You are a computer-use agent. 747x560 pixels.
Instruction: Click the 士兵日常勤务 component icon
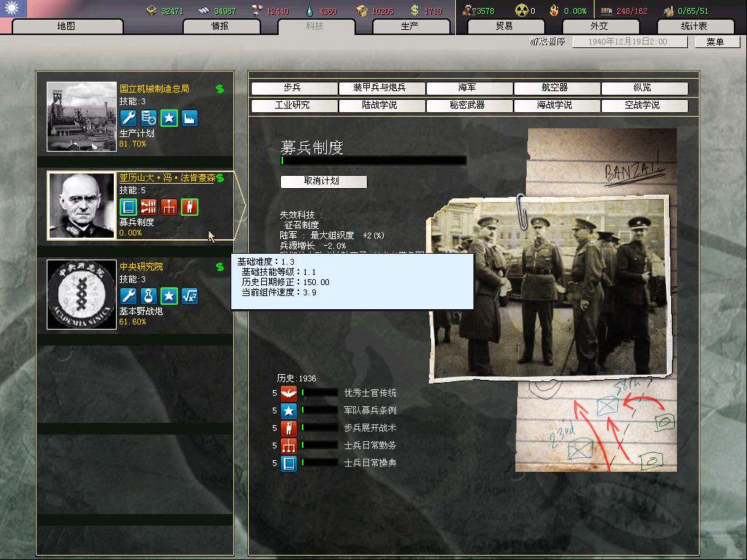point(289,446)
